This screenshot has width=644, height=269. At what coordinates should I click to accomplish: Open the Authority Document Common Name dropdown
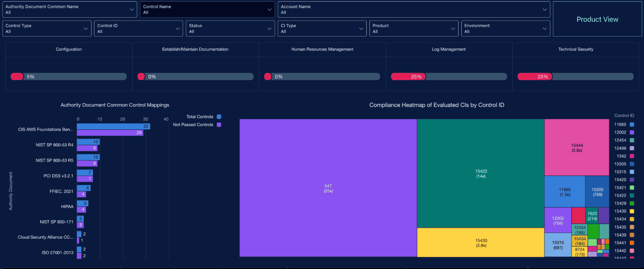tap(70, 9)
